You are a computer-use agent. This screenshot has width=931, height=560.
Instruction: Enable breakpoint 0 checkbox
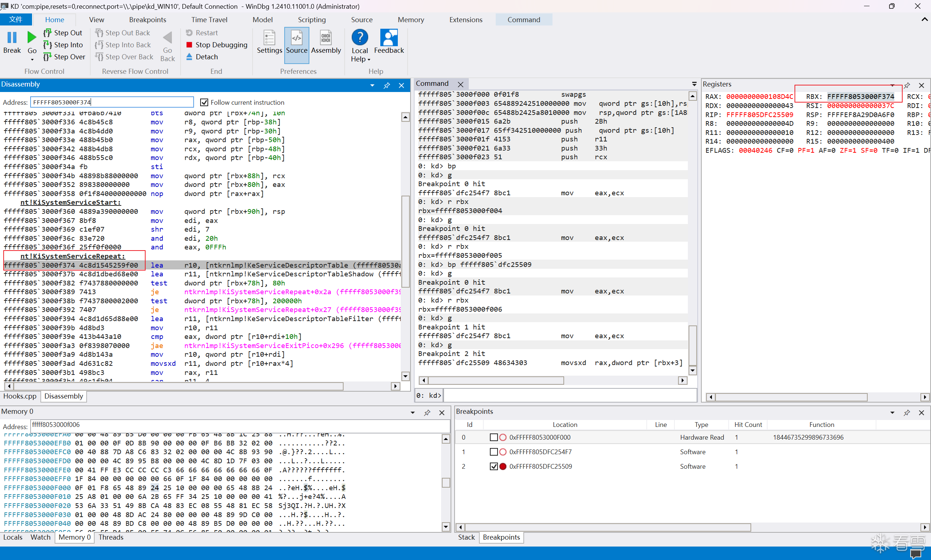pos(493,437)
